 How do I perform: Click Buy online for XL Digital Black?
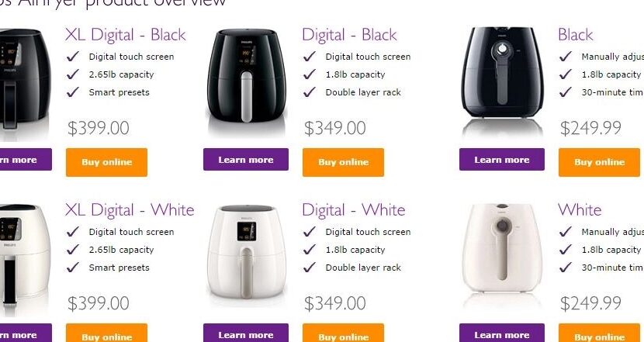(106, 162)
